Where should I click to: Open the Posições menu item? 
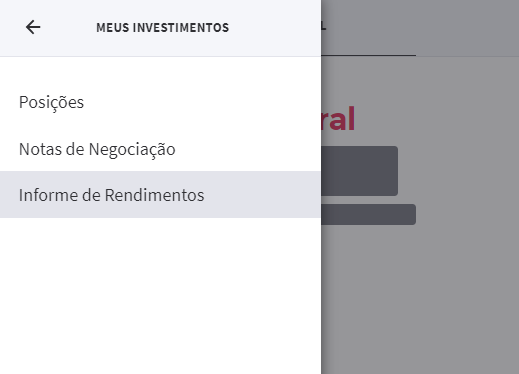coord(51,102)
